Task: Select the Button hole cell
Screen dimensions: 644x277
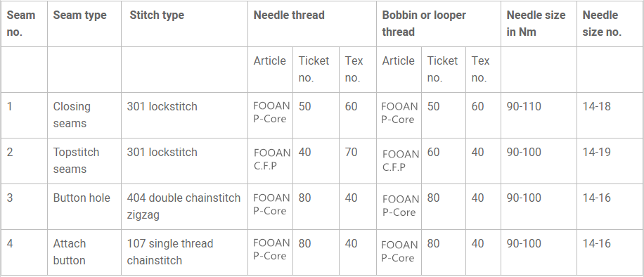Action: (x=84, y=206)
